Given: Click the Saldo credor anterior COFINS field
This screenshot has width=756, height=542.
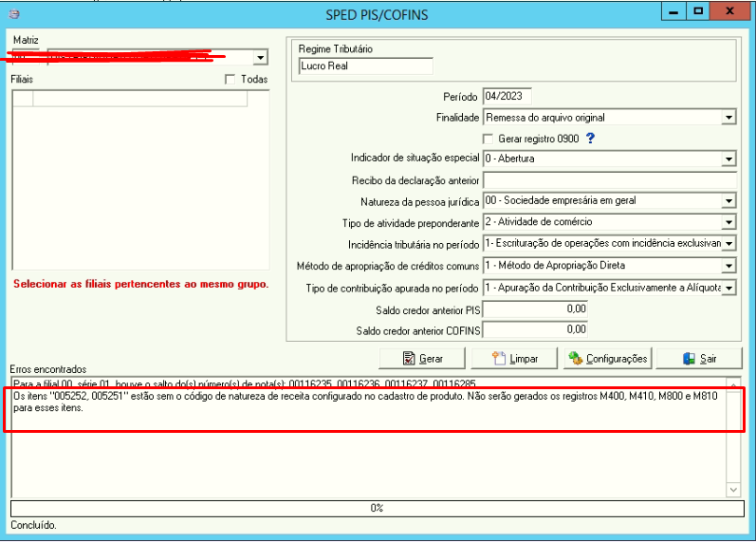Looking at the screenshot, I should click(535, 329).
